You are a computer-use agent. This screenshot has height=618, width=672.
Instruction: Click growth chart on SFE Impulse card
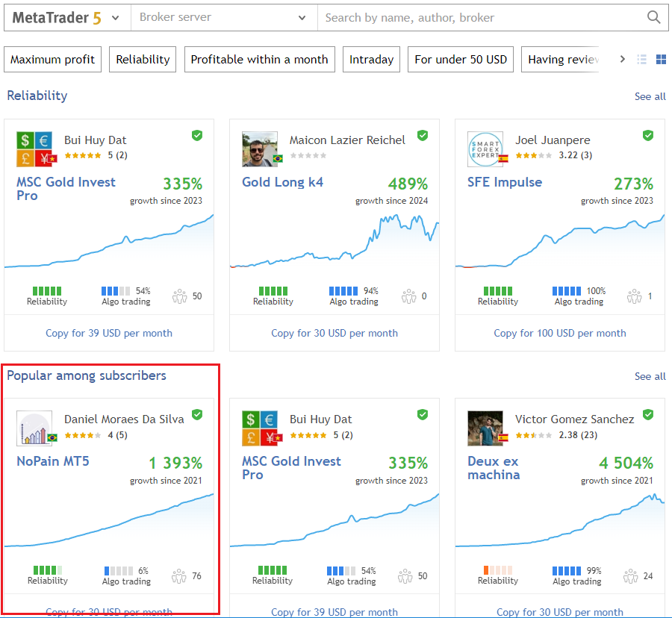[560, 242]
